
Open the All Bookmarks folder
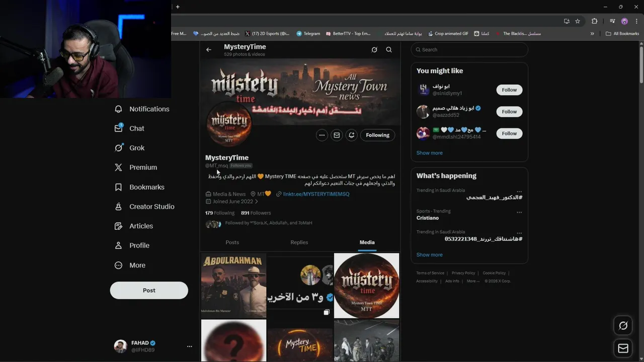[622, 34]
